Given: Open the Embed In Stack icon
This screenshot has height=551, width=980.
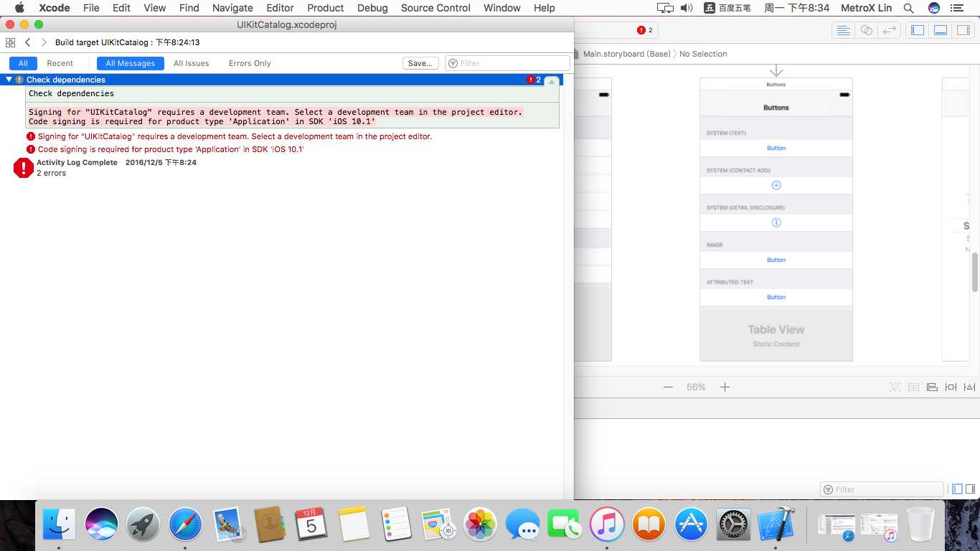Looking at the screenshot, I should (913, 387).
